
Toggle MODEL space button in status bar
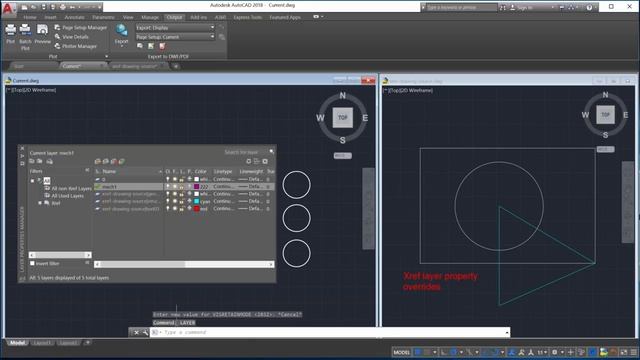401,352
